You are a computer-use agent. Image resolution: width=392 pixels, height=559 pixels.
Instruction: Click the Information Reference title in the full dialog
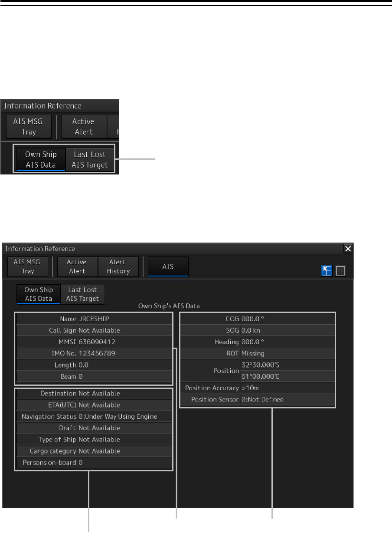40,249
